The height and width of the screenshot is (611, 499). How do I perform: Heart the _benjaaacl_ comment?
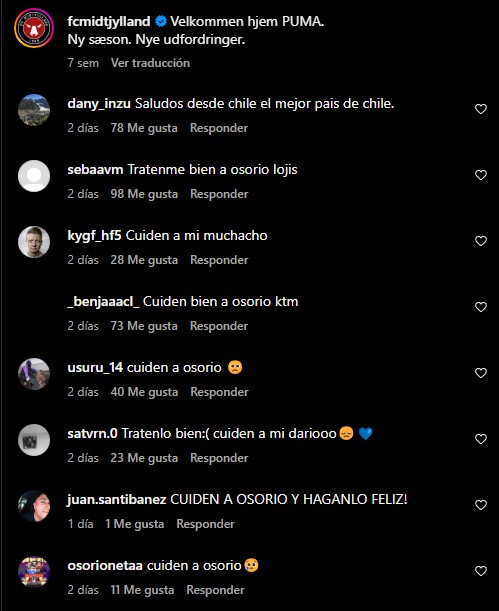coord(481,307)
